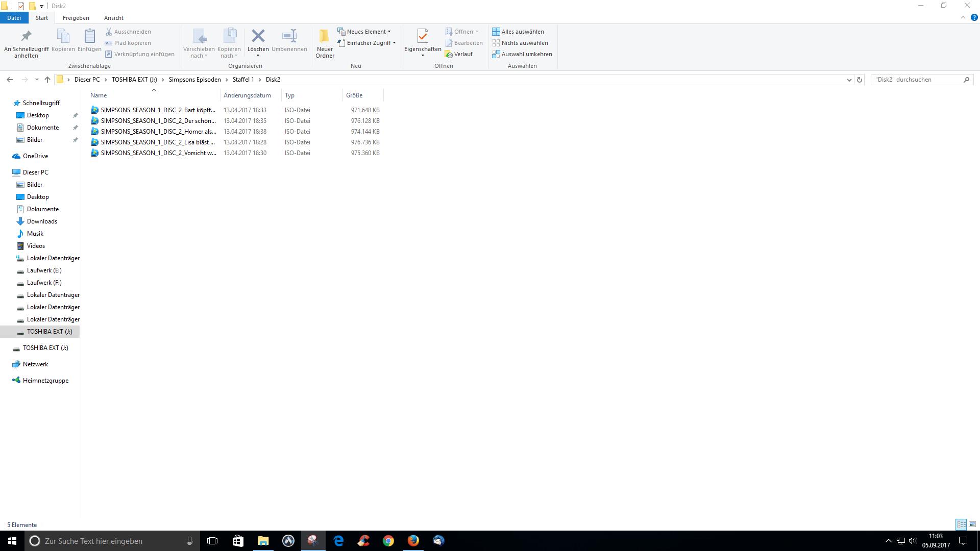Click Pfad kopieren in ribbon
Viewport: 980px width, 551px height.
coord(128,43)
